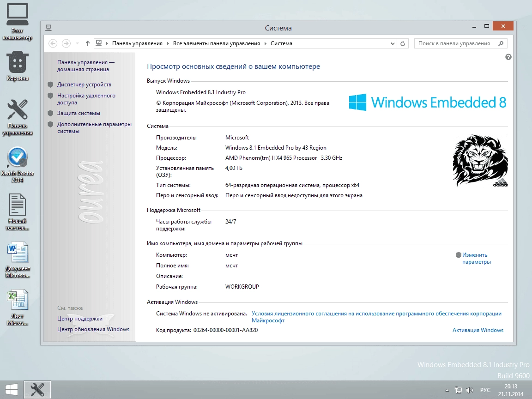Click the search magnifier icon
Image resolution: width=532 pixels, height=399 pixels.
pyautogui.click(x=501, y=43)
